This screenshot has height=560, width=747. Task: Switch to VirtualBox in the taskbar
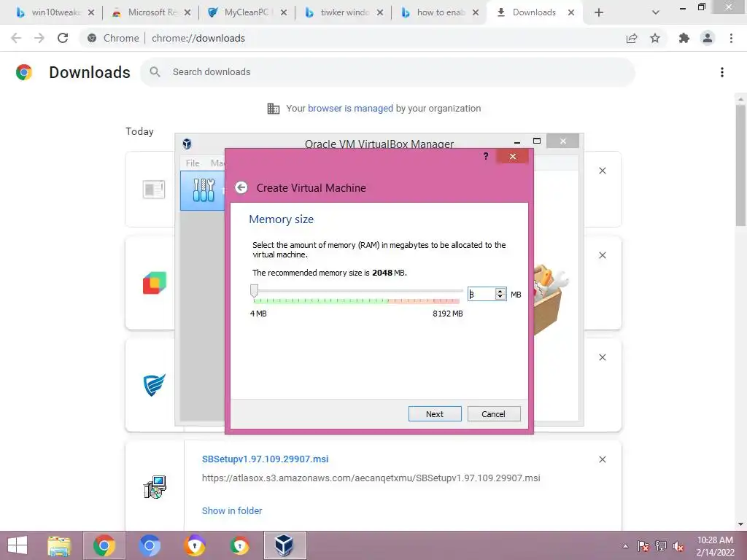point(285,545)
